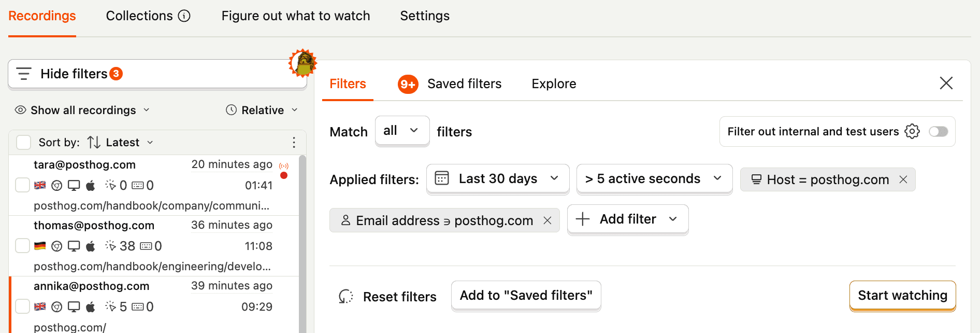
Task: Click the desktop device icon in thomas's row
Action: tap(74, 246)
